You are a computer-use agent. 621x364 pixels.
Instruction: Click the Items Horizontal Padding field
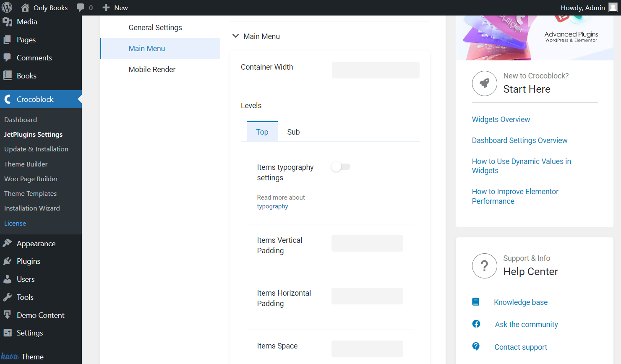point(367,296)
